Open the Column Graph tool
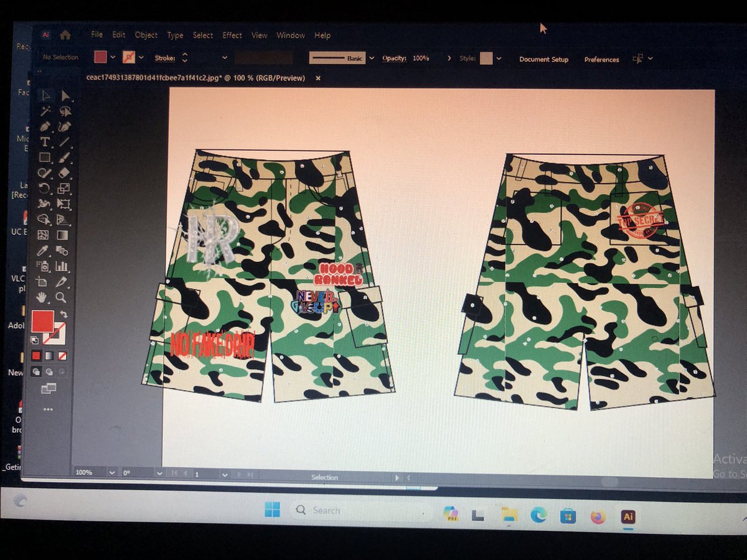 62,266
